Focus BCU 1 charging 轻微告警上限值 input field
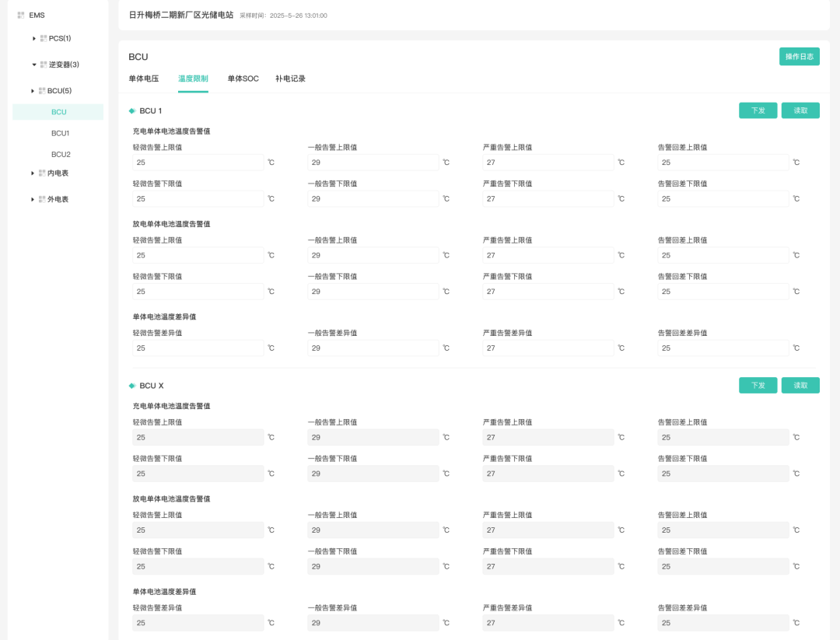Screen dimensions: 840x640 coord(198,163)
